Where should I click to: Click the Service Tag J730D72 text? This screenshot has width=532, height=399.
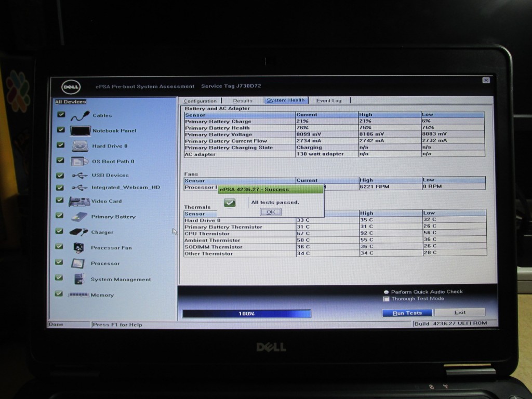[231, 86]
